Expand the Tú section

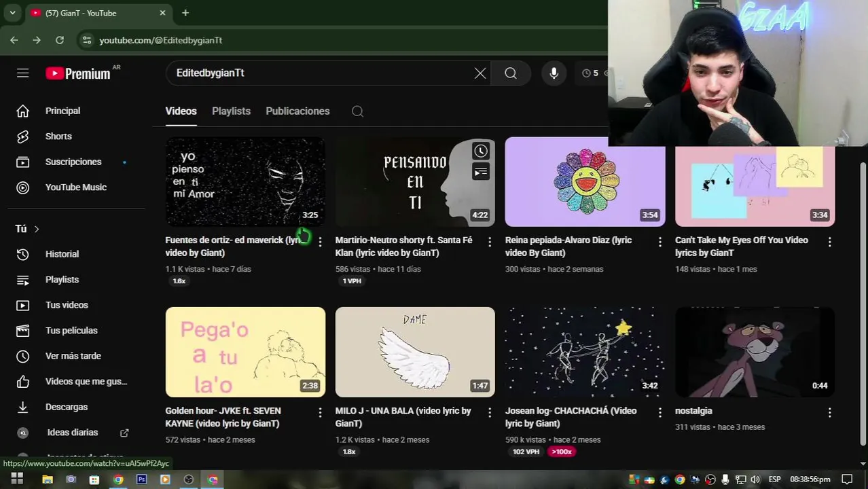pos(27,229)
